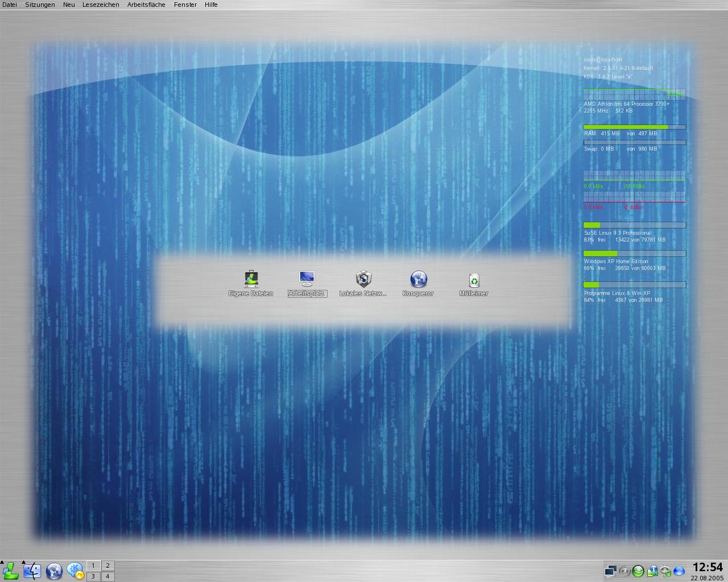Click the Windows XP Home Edition label
Screen dimensions: 728x582
(617, 261)
